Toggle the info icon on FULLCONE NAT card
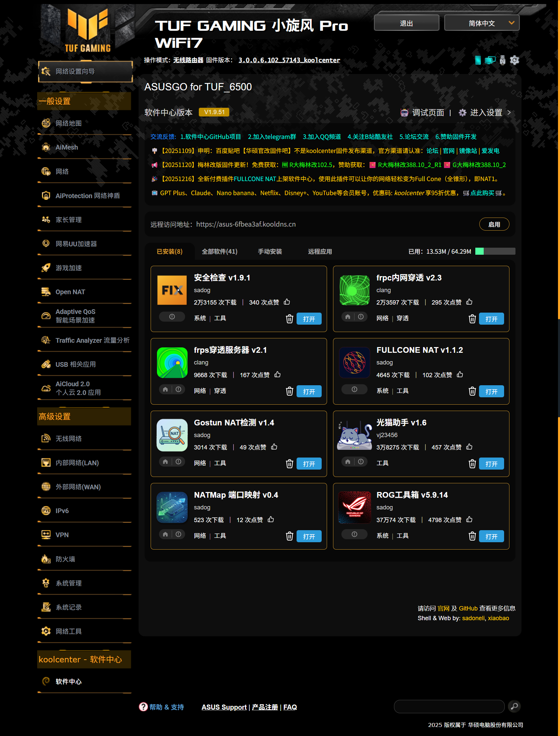The height and width of the screenshot is (736, 560). [x=354, y=389]
